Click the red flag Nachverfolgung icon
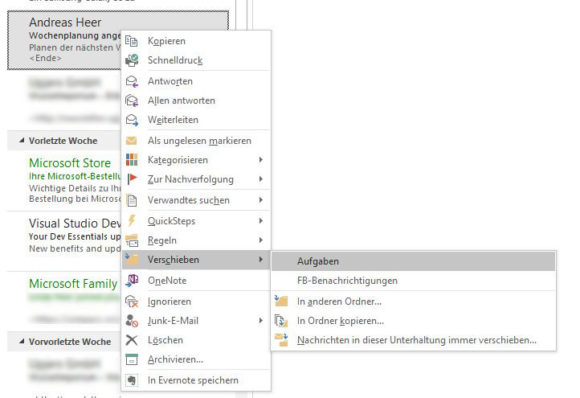580x398 pixels. click(132, 179)
